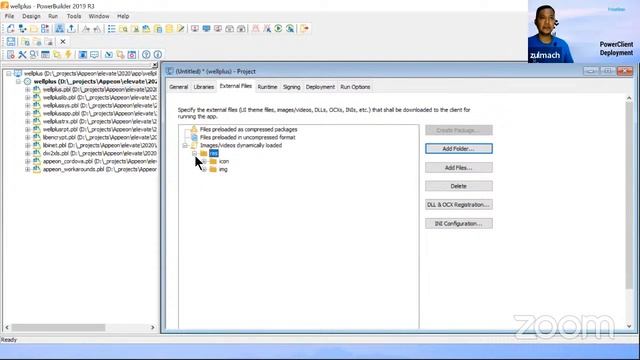The image size is (640, 360).
Task: Click the Add Files... button
Action: [459, 167]
